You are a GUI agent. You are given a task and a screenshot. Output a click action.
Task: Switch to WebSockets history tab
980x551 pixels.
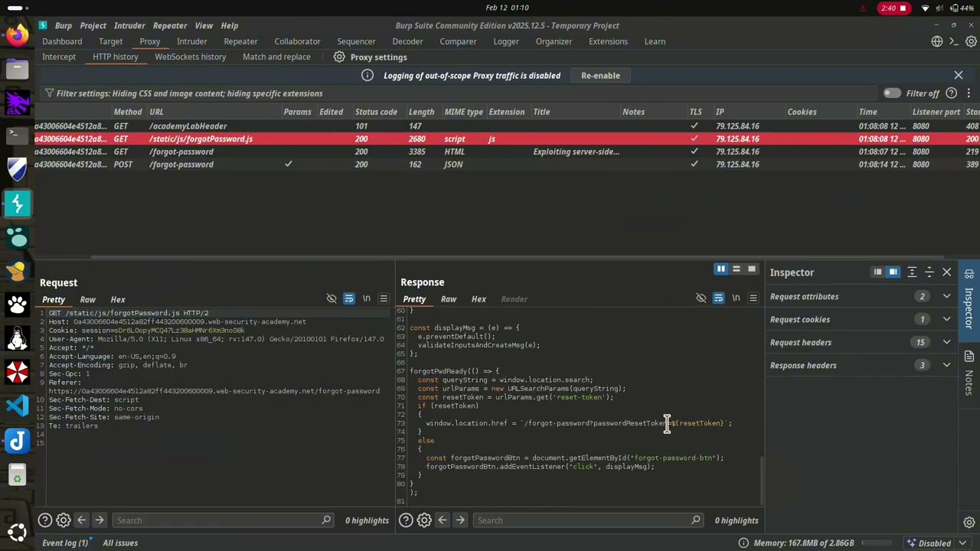point(191,57)
